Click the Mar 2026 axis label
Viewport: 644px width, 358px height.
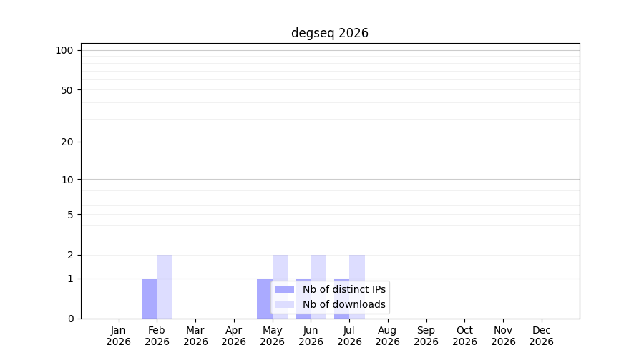pyautogui.click(x=195, y=336)
